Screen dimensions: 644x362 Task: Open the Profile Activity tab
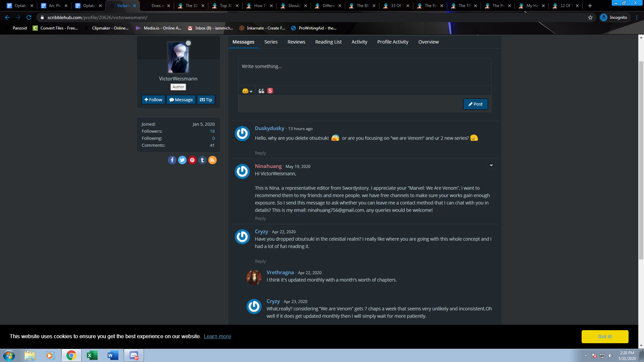pyautogui.click(x=392, y=42)
